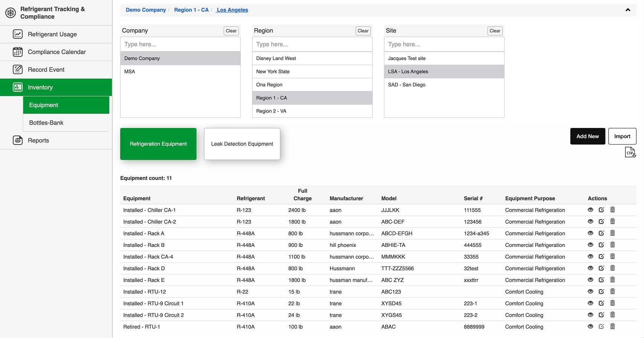Delete Retired RTU-1 row
The height and width of the screenshot is (338, 644).
click(x=613, y=326)
